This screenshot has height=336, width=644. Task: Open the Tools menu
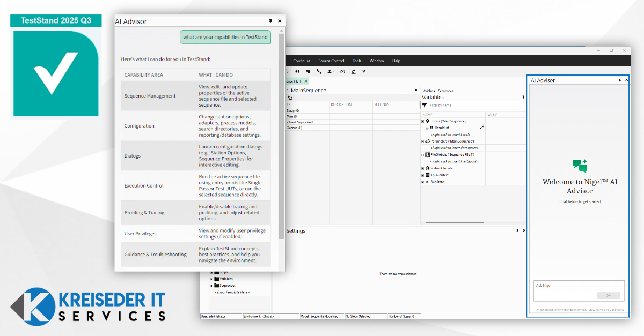click(x=357, y=61)
